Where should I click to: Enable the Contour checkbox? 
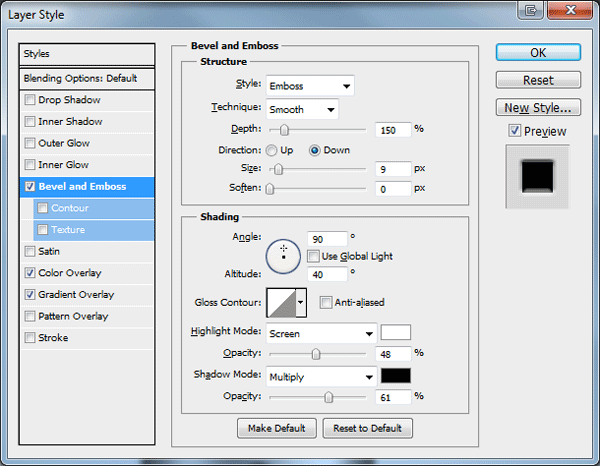pyautogui.click(x=42, y=208)
